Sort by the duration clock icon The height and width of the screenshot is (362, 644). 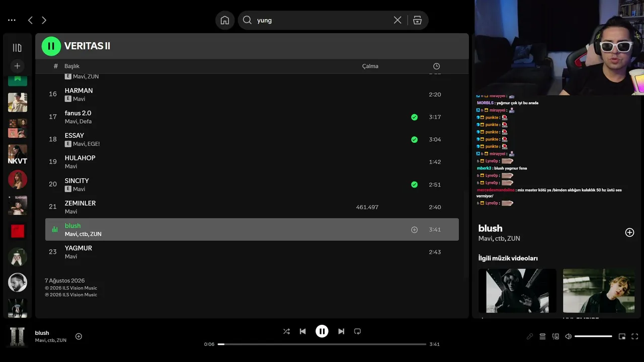pyautogui.click(x=436, y=66)
